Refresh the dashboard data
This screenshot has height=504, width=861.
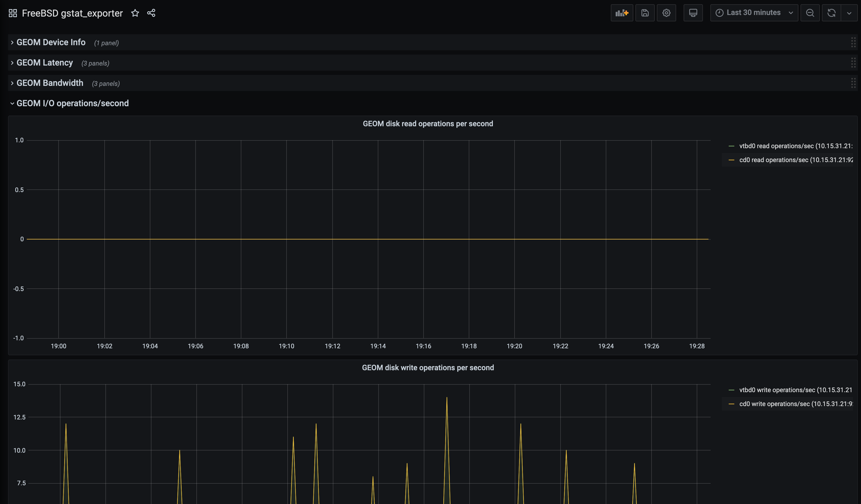pos(831,13)
